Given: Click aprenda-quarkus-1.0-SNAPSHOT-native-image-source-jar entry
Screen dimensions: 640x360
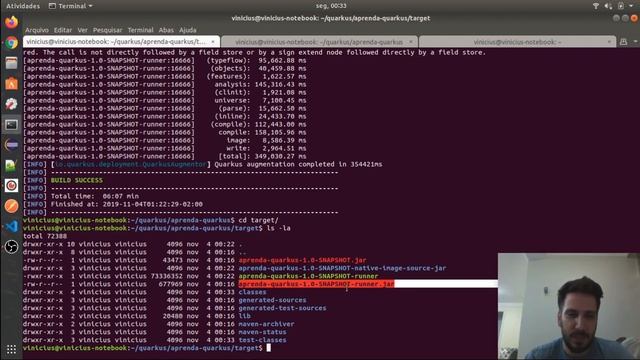Looking at the screenshot, I should (x=342, y=268).
